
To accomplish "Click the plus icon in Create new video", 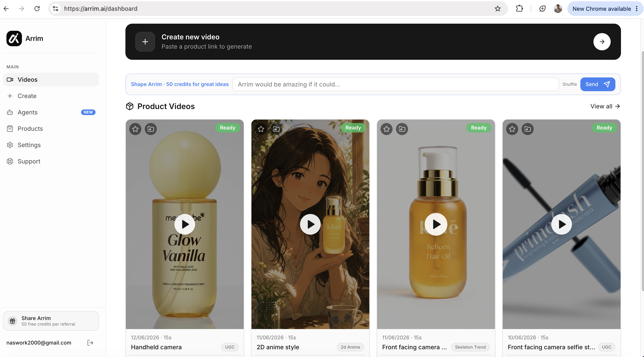I will coord(145,42).
